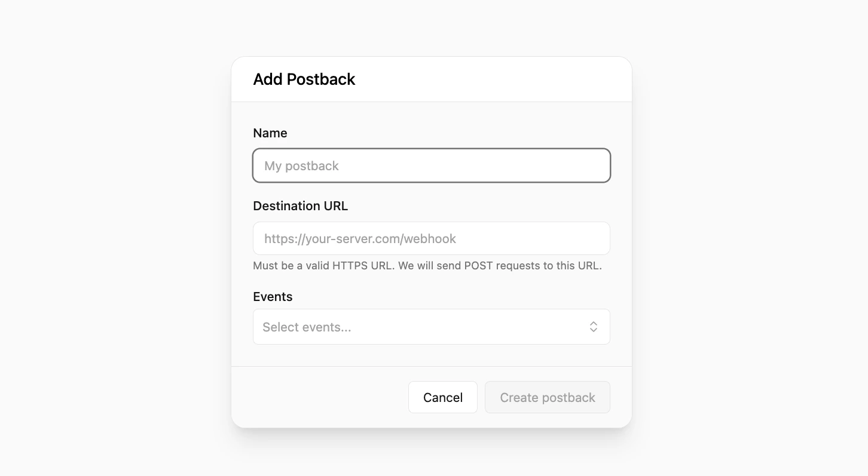
Task: Submit the form via Create postback
Action: click(x=547, y=397)
